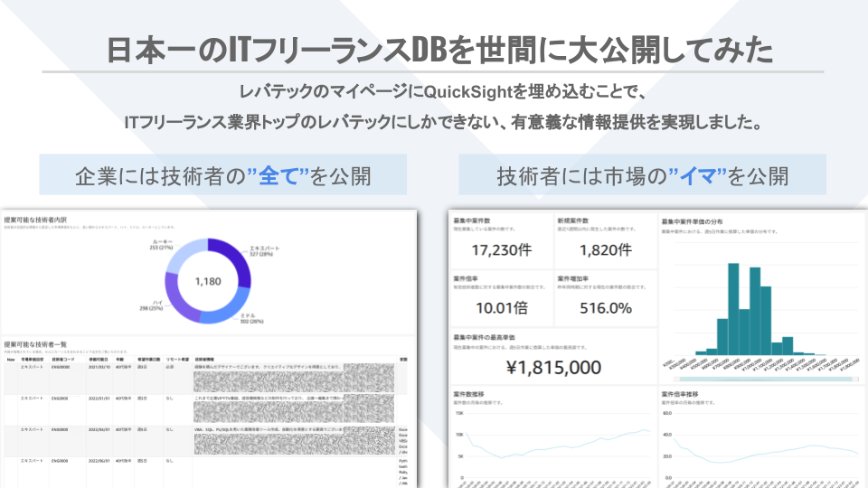Viewport: 868px width, 488px height.
Task: Click the ミドル 302 (26%) label
Action: (252, 318)
